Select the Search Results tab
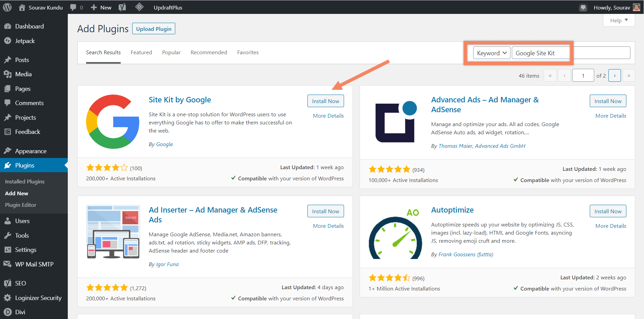Screen dimensions: 644x319 coord(103,52)
